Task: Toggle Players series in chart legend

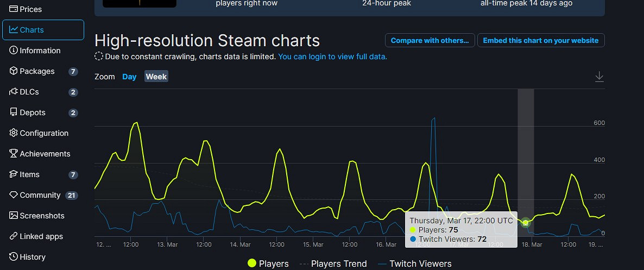Action: (268, 263)
